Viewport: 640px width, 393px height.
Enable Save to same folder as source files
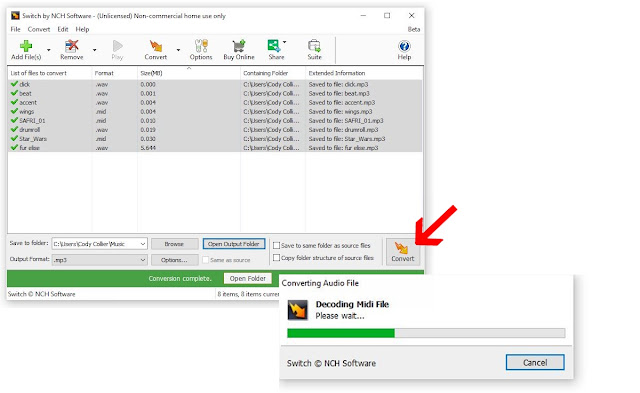pos(276,245)
